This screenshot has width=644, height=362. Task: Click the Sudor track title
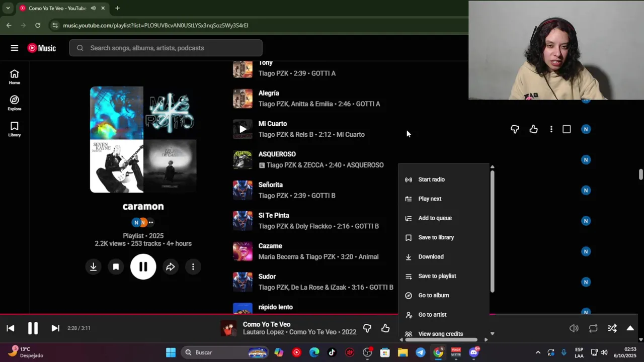267,277
